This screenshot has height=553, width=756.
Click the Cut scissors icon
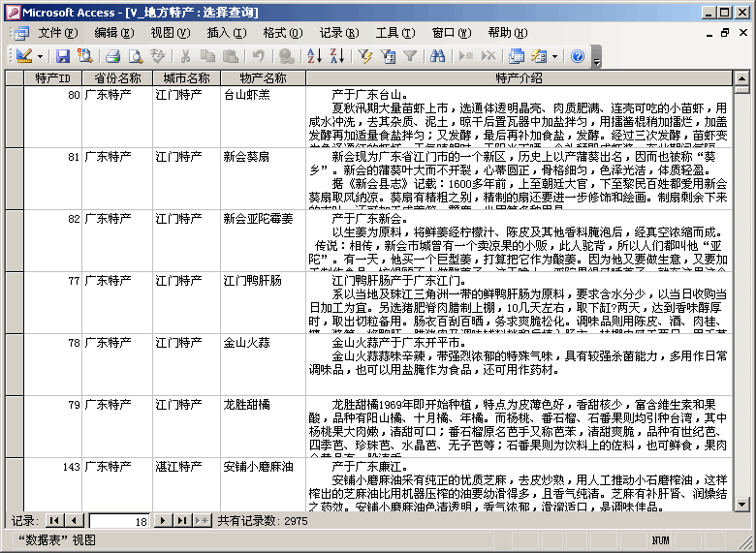[185, 56]
